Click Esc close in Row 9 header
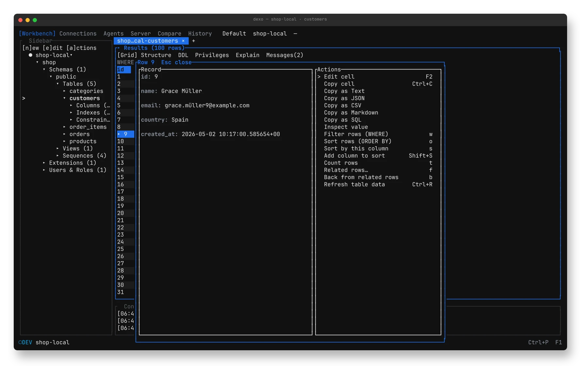This screenshot has width=588, height=378. coord(176,62)
